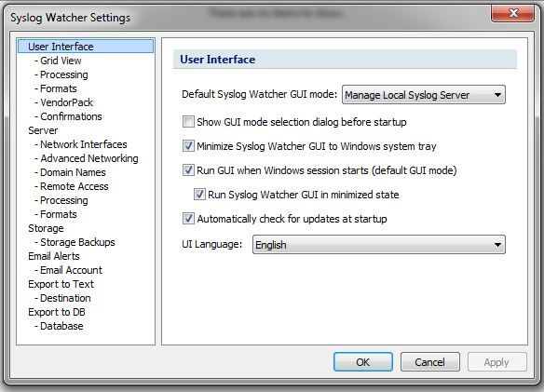The height and width of the screenshot is (392, 544).
Task: Uncheck Minimize Syslog Watcher GUI to system tray
Action: click(188, 146)
